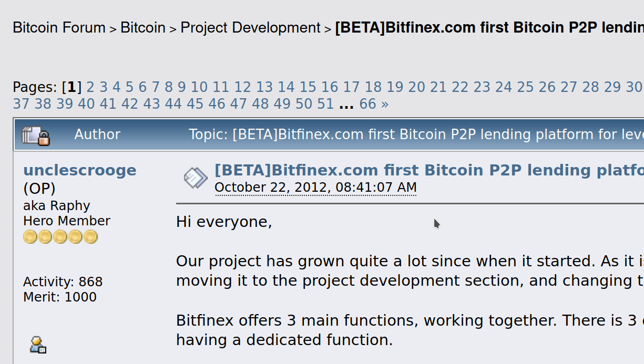644x364 pixels.
Task: Navigate to Bitcoin breadcrumb section
Action: pyautogui.click(x=143, y=27)
